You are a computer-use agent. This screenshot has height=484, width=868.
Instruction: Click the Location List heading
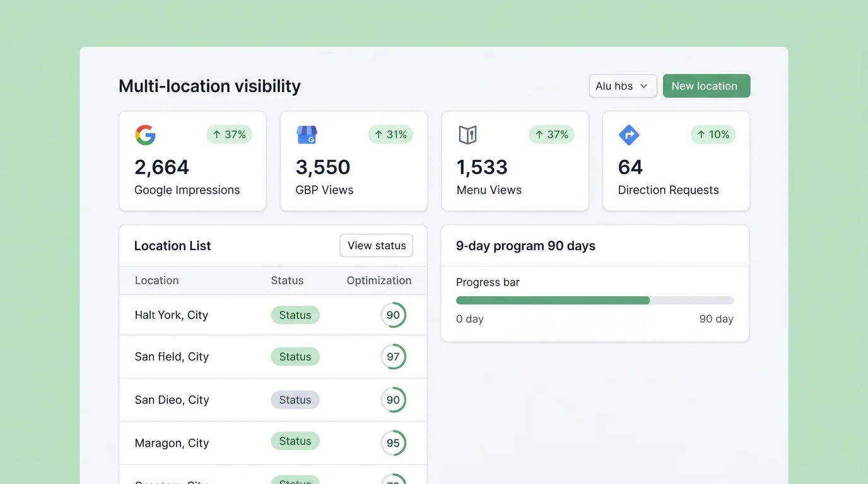pos(172,246)
